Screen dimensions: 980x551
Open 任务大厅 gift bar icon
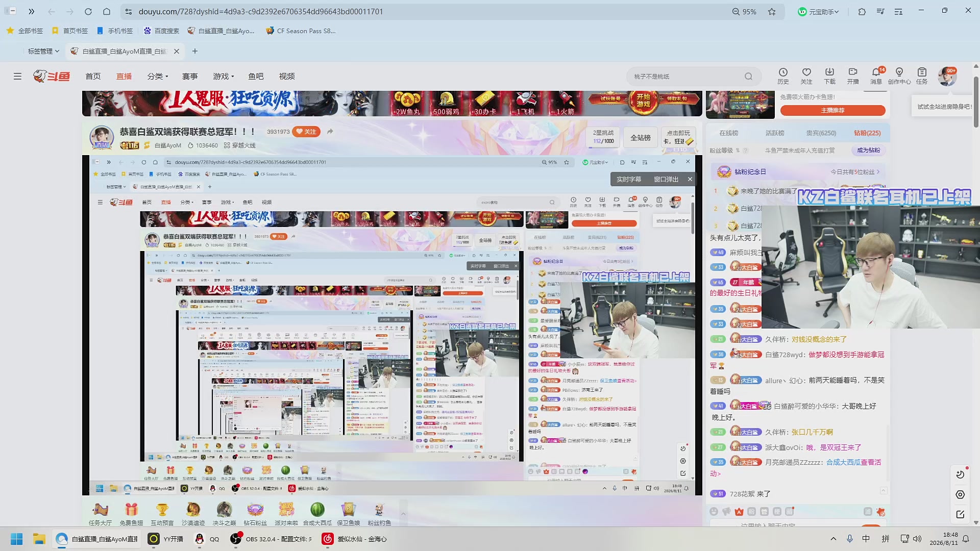[100, 513]
